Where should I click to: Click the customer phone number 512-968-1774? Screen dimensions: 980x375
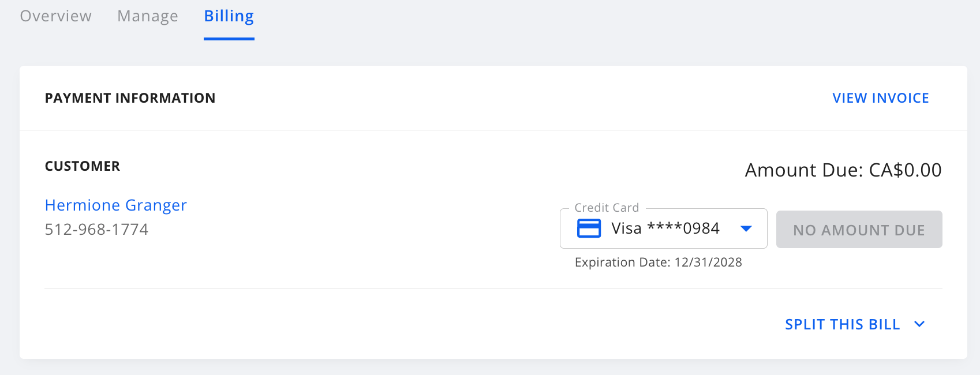tap(96, 230)
